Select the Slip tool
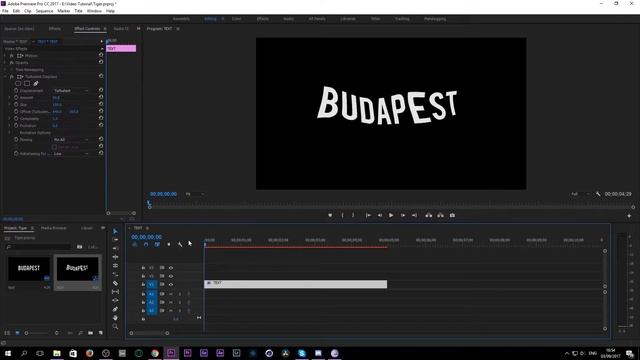Viewport: 640px width, 360px height. (115, 292)
